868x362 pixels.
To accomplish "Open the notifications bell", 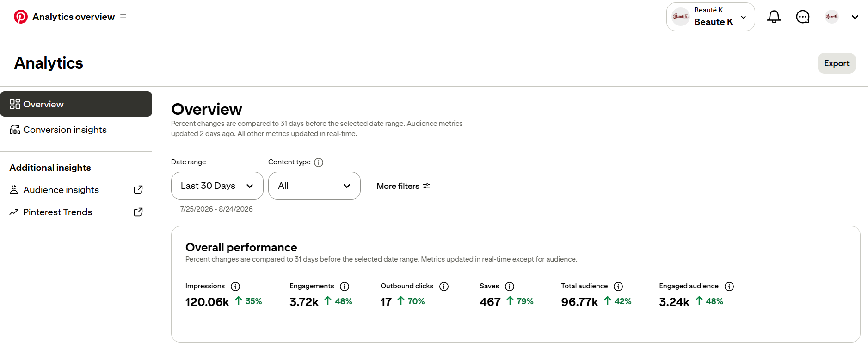I will point(774,17).
